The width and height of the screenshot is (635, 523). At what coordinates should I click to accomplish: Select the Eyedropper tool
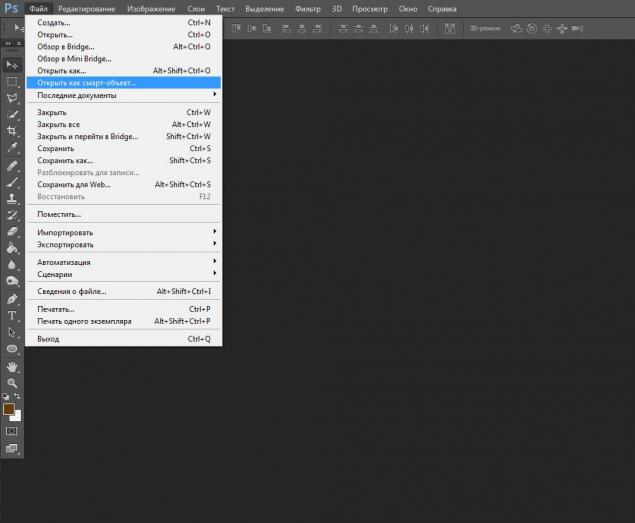coord(12,148)
